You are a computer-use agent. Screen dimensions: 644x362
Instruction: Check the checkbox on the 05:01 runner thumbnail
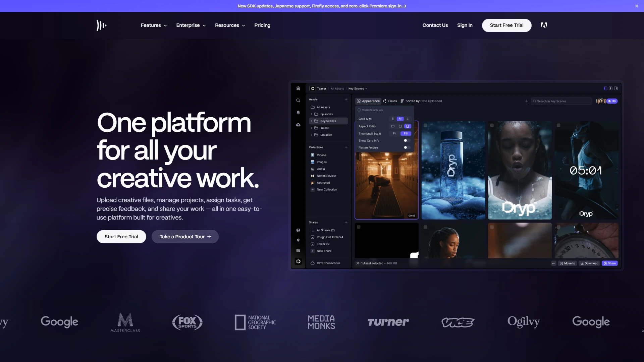558,125
